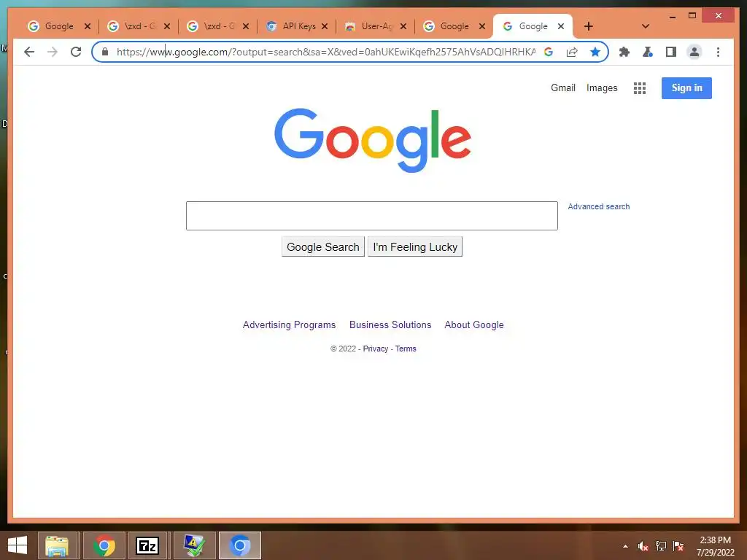Close the User-Ag tab
The image size is (747, 560).
coord(403,26)
